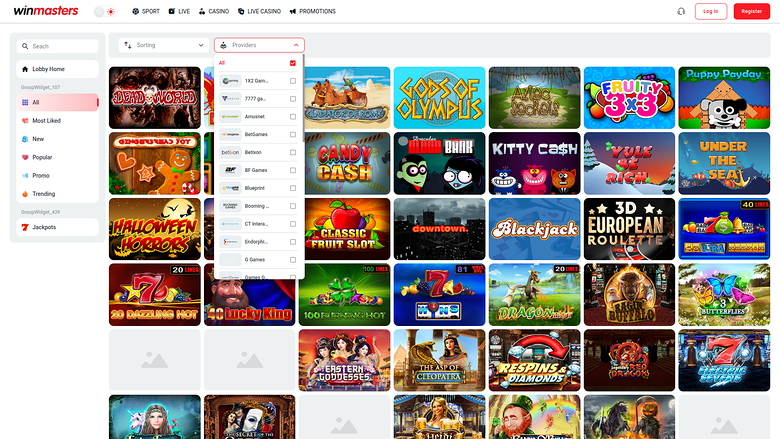Open Live Casino from top navigation
Viewport: 780px width, 439px height.
click(x=259, y=11)
